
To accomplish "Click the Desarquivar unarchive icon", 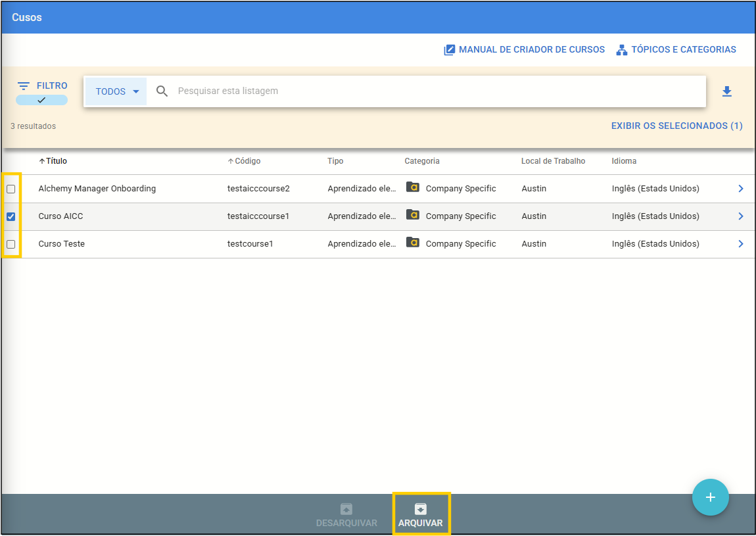I will tap(346, 509).
